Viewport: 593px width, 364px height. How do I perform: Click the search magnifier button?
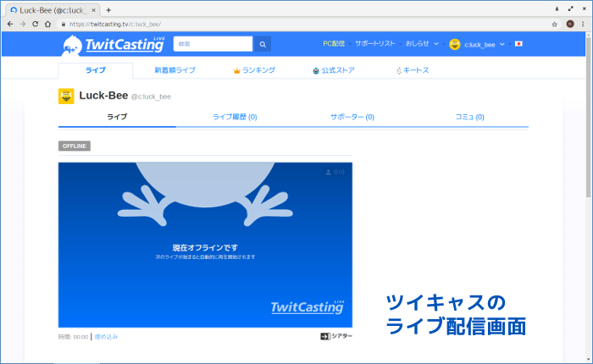[263, 44]
